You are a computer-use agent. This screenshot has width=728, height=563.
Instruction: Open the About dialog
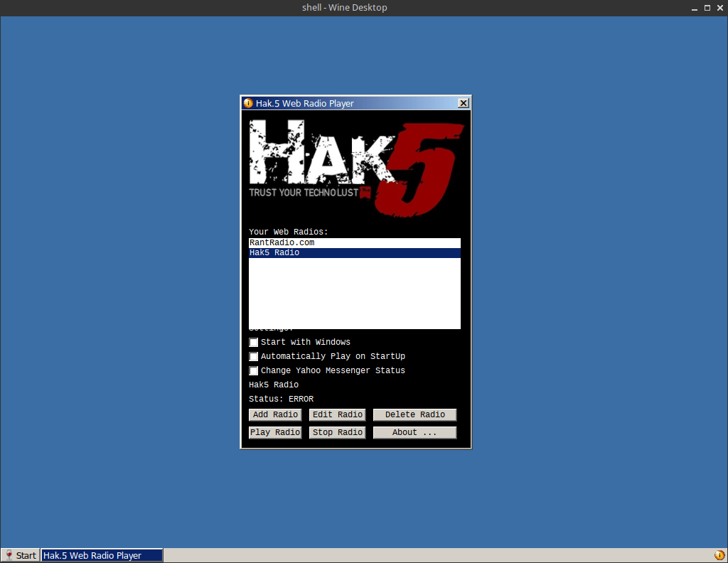coord(414,431)
